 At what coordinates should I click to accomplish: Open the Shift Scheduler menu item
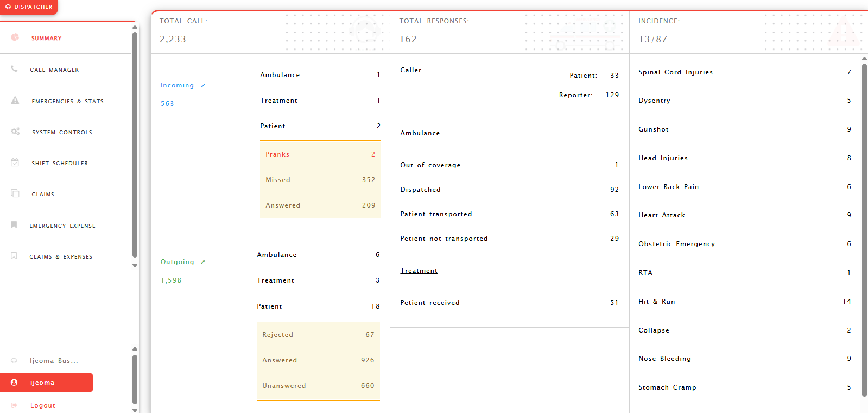(x=60, y=164)
